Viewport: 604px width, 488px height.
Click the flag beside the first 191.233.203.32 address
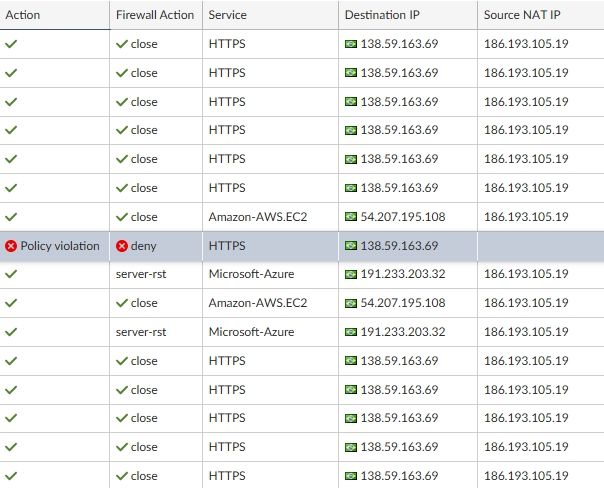pyautogui.click(x=350, y=274)
